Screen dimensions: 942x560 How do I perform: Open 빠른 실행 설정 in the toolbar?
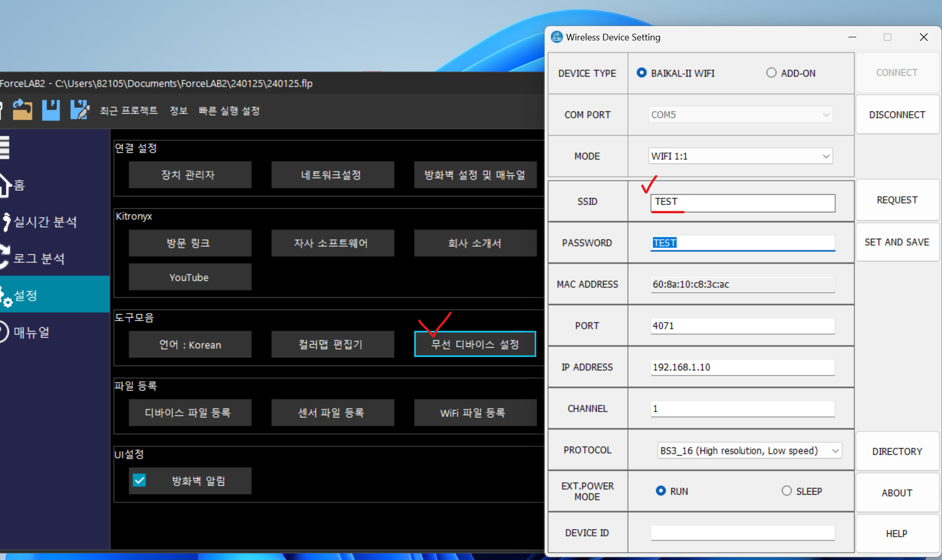point(229,110)
